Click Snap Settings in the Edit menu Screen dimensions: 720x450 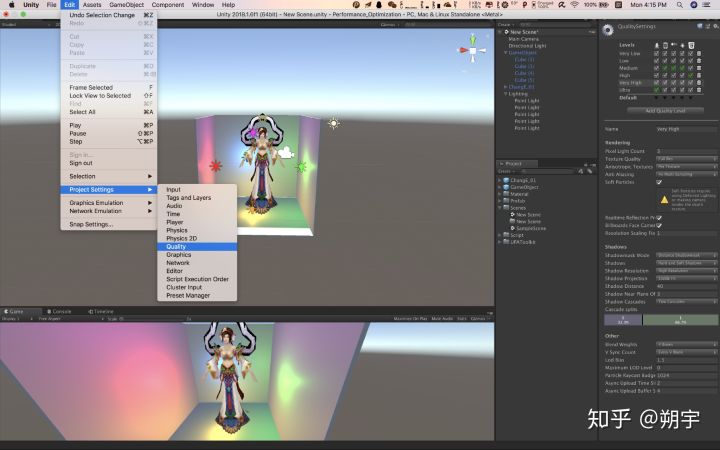point(109,224)
